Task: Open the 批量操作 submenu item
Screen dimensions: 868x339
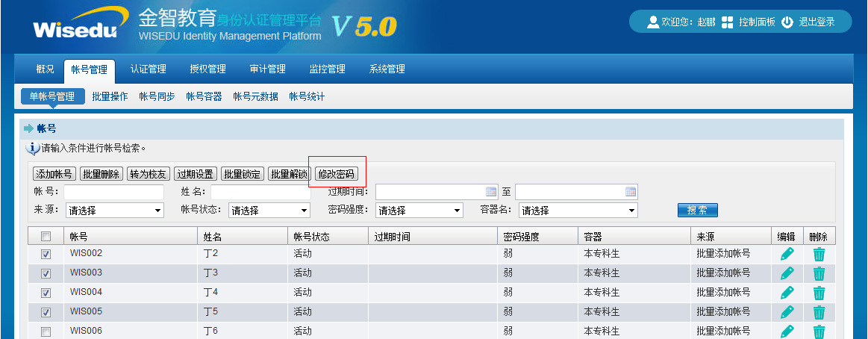Action: pyautogui.click(x=110, y=96)
